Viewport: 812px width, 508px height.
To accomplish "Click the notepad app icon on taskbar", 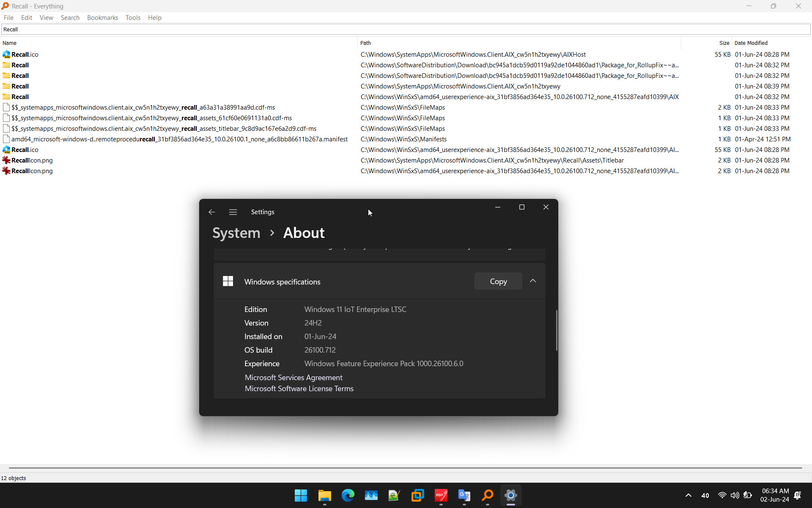I will click(x=394, y=495).
